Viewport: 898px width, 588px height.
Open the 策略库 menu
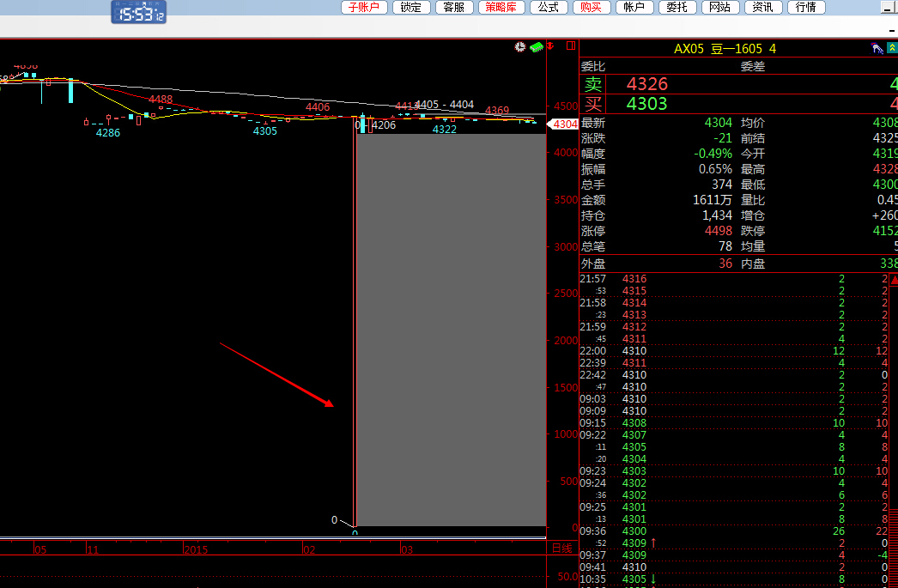pos(501,7)
